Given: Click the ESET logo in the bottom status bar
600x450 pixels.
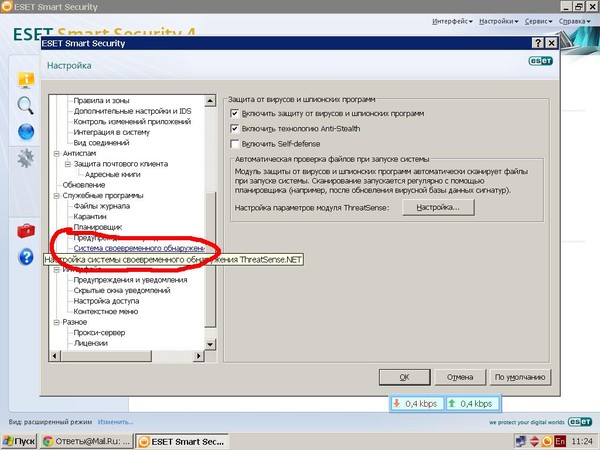Looking at the screenshot, I should [580, 422].
